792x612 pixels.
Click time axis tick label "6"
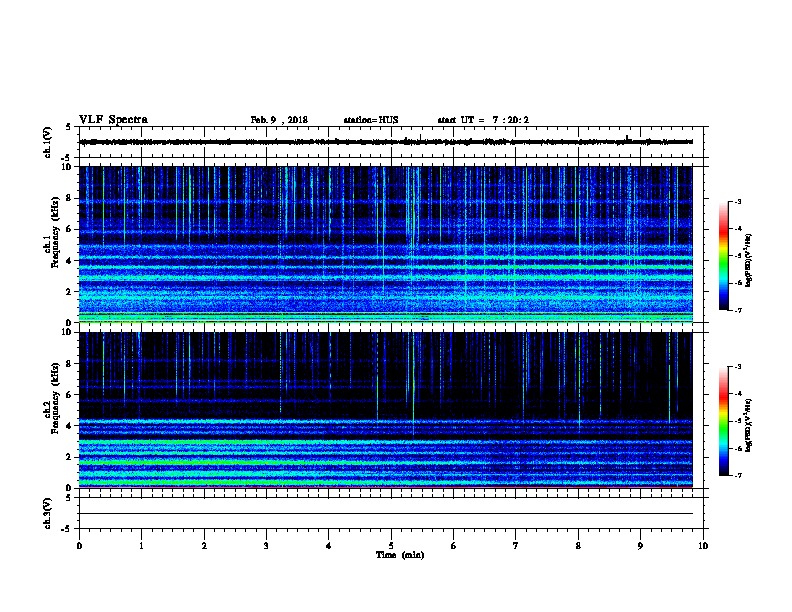click(454, 546)
